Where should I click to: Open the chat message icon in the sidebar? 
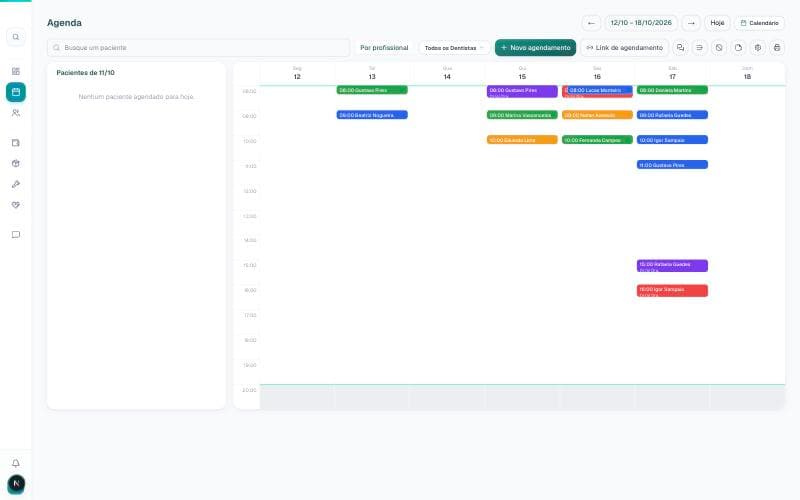click(16, 235)
